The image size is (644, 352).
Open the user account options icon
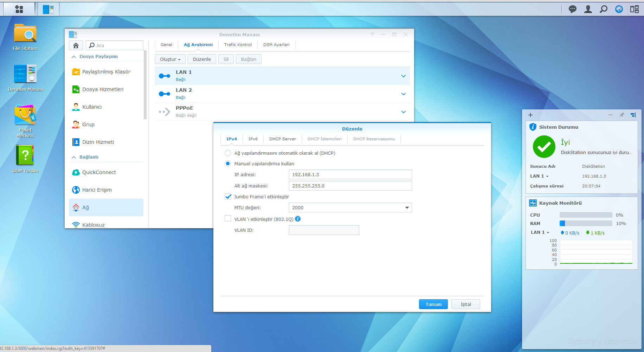click(x=588, y=9)
